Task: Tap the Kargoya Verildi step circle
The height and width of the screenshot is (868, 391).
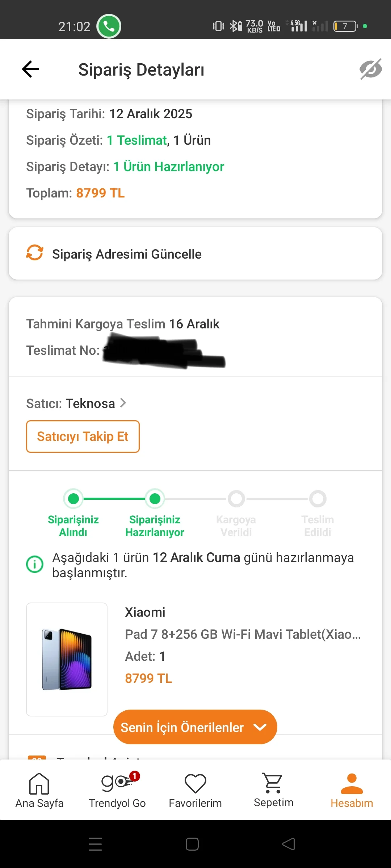Action: (x=236, y=499)
